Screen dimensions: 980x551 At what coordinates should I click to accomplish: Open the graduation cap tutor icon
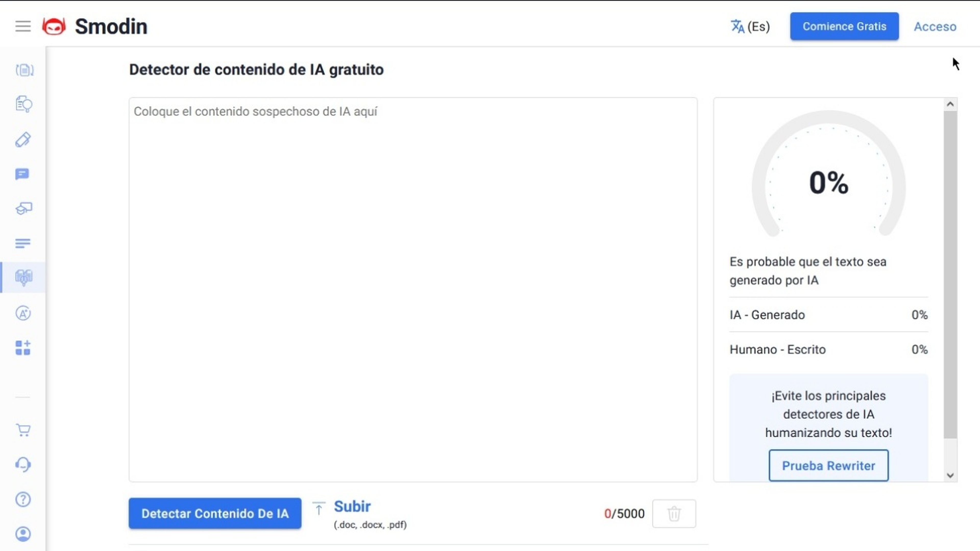tap(23, 208)
